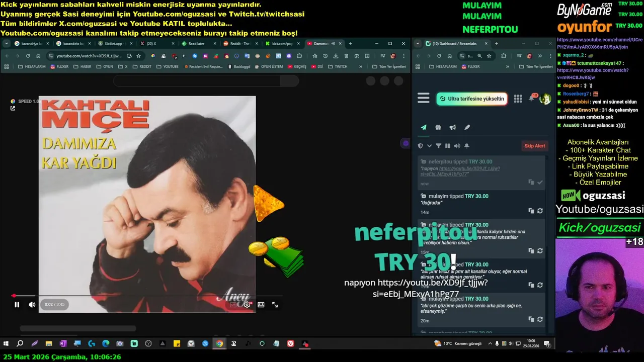Open downloads icon in left browser toolbar
This screenshot has height=362, width=644.
336,56
